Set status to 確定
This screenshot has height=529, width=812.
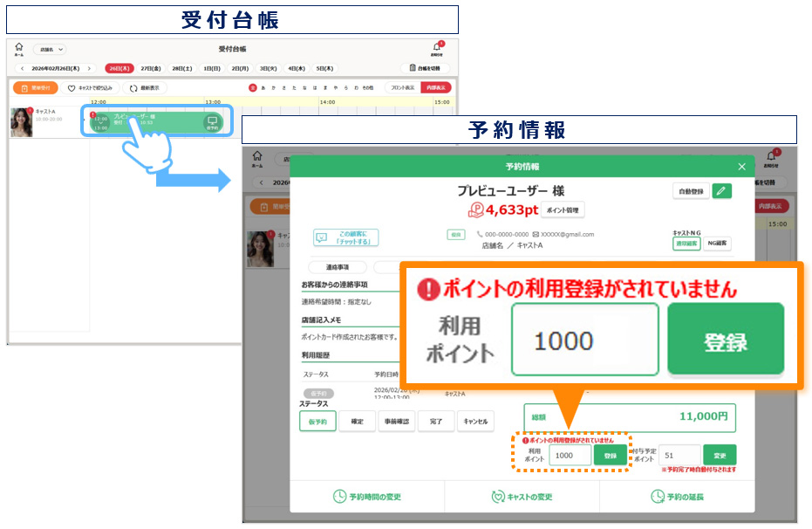[x=357, y=422]
